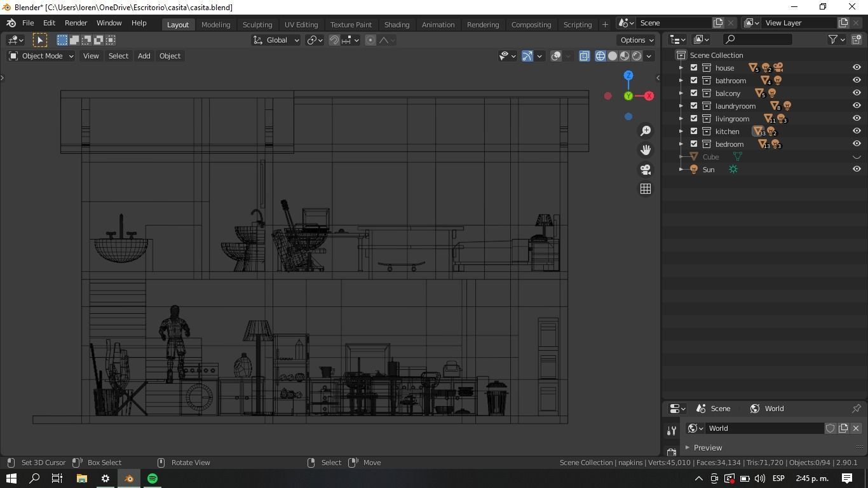
Task: Open Global transform orientation dropdown
Action: pos(276,40)
